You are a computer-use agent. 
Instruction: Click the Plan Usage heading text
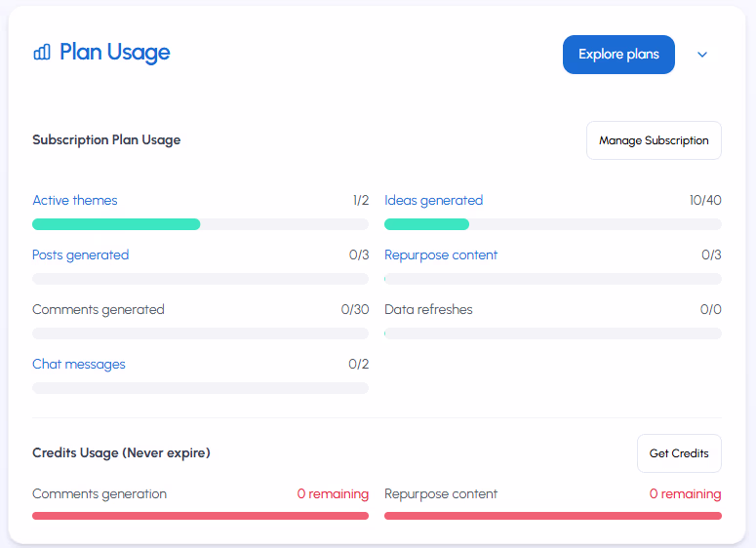click(x=114, y=53)
